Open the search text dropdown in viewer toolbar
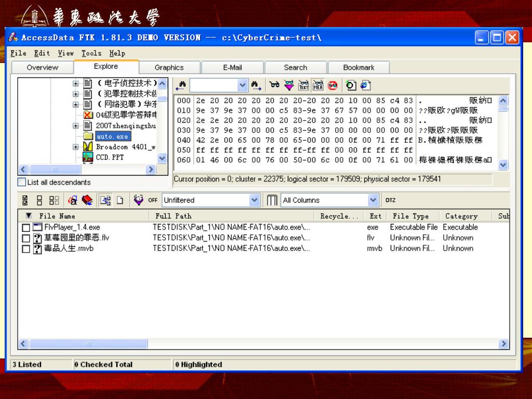532x399 pixels. 242,85
